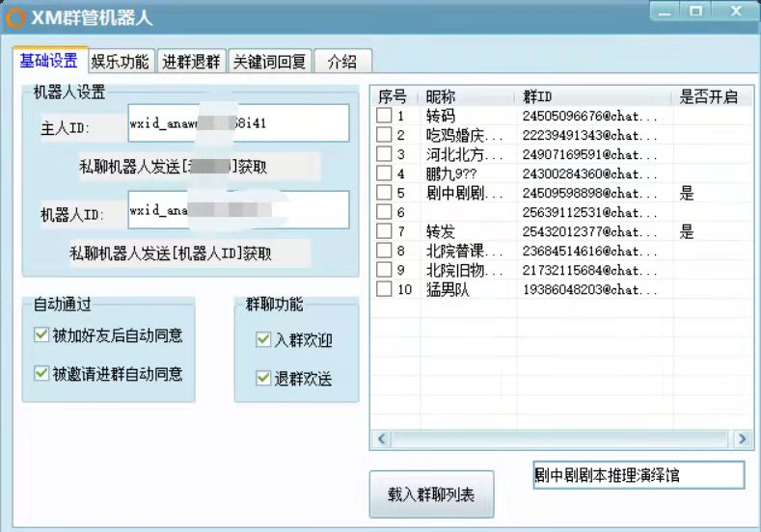Uncheck 被邀请进群自动同意 option
The width and height of the screenshot is (761, 532).
pyautogui.click(x=41, y=373)
